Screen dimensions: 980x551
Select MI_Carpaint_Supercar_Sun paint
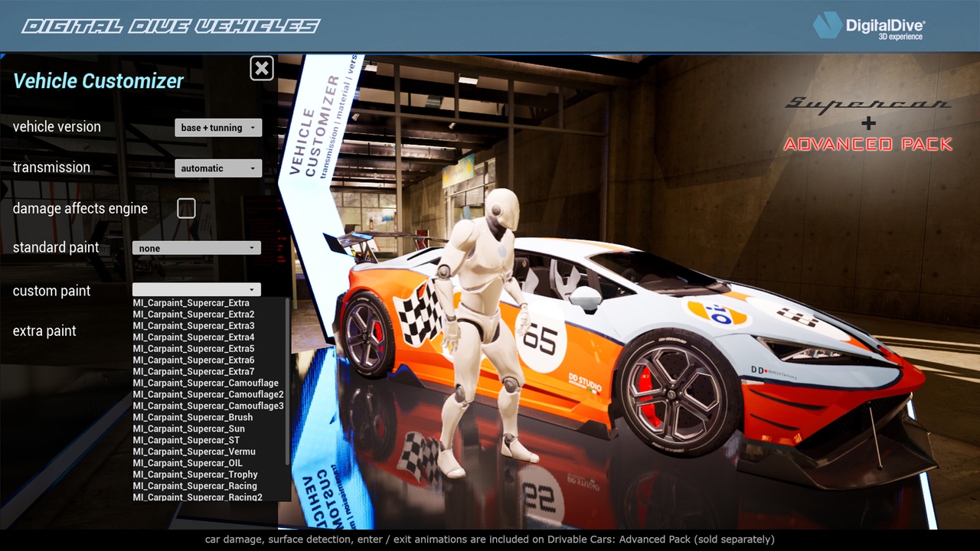[x=188, y=429]
